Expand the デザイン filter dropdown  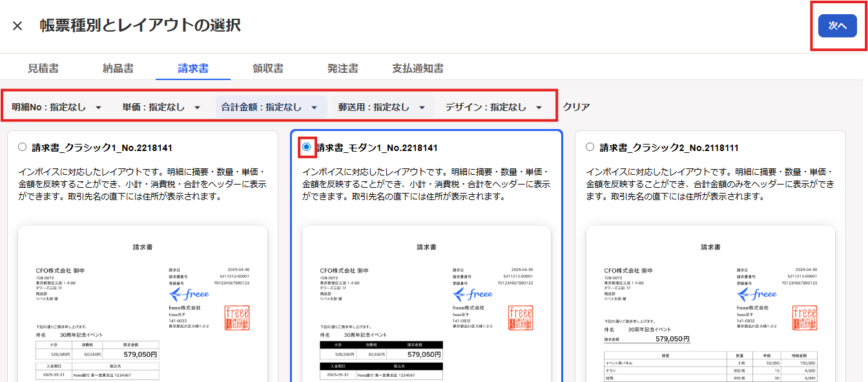493,107
